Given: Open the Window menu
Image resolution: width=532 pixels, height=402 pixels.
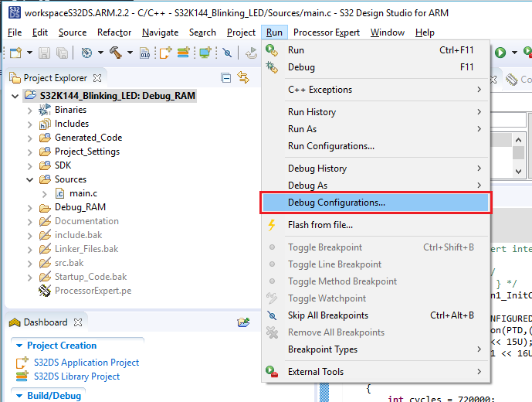Looking at the screenshot, I should (388, 32).
